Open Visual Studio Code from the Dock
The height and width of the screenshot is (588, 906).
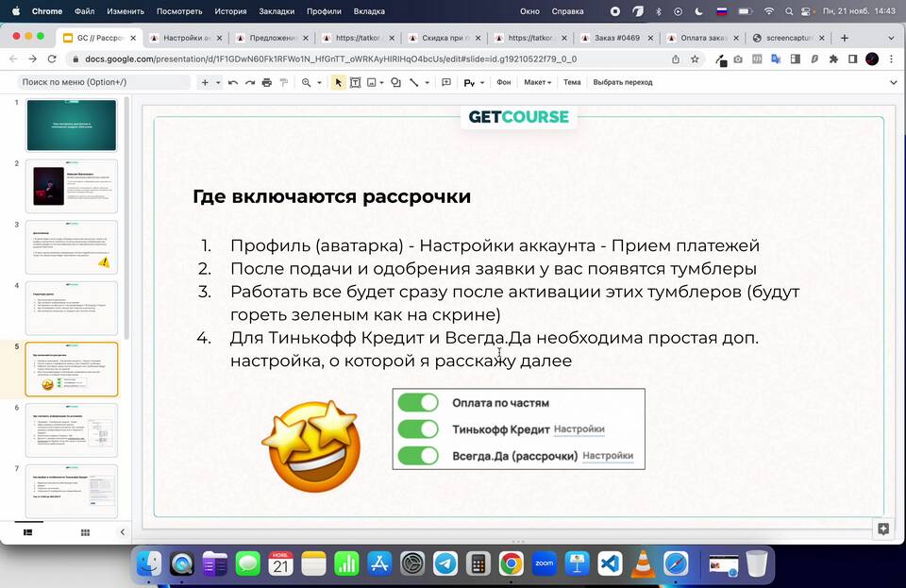[x=610, y=563]
